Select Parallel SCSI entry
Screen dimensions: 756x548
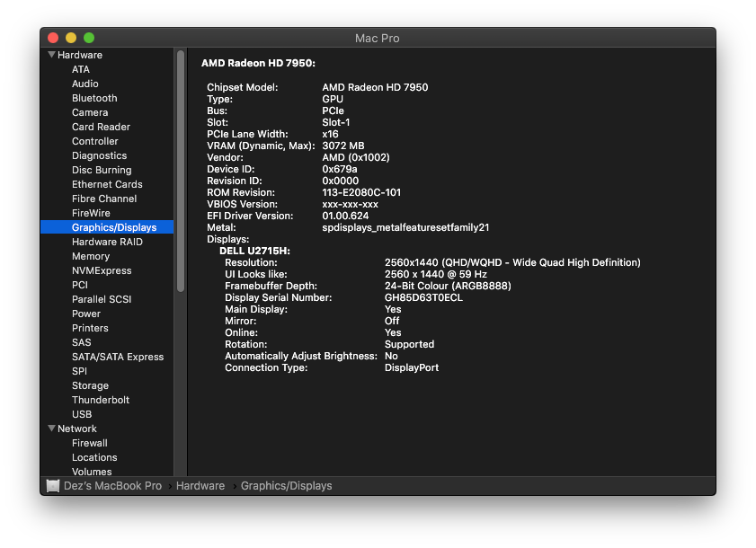102,299
